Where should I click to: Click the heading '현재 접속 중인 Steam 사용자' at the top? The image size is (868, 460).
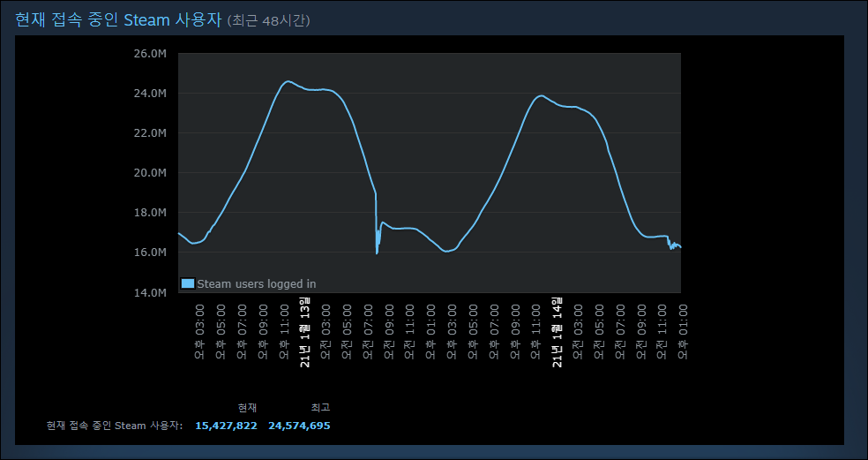tap(118, 20)
